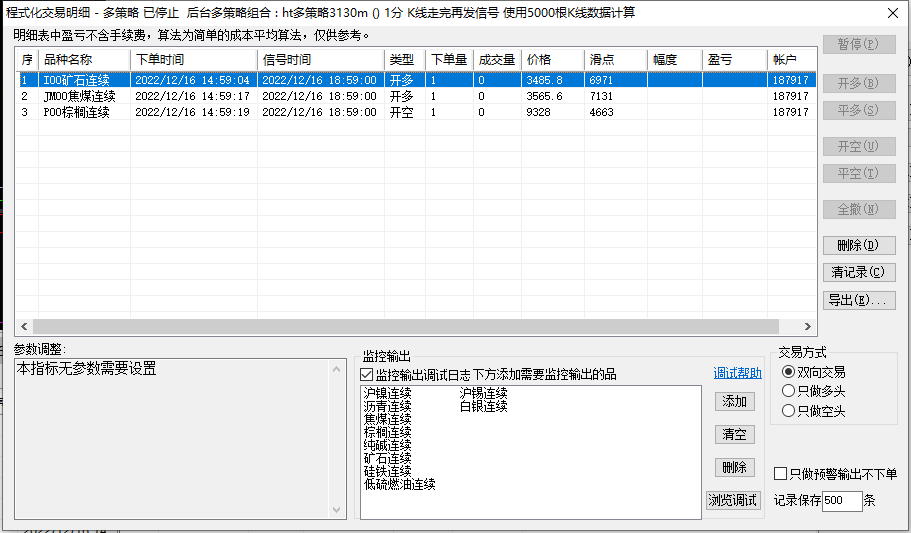Select 焦煤连续 in the monitor list
Image resolution: width=911 pixels, height=533 pixels.
pos(388,419)
